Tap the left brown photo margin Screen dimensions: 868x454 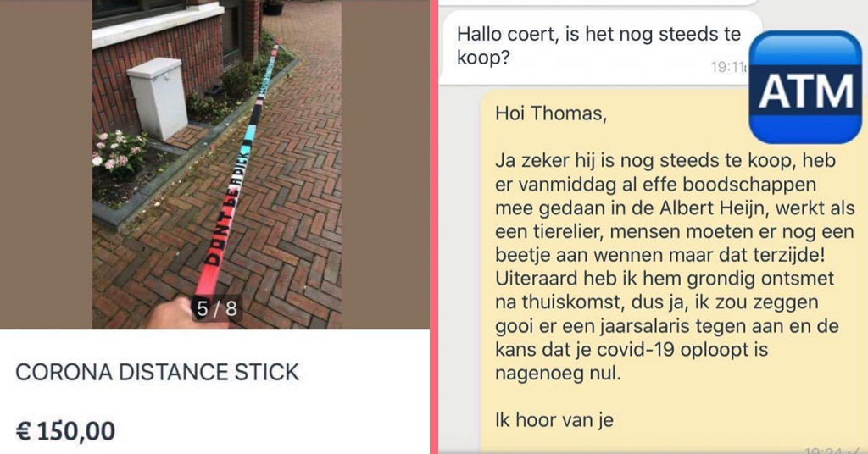pyautogui.click(x=46, y=164)
